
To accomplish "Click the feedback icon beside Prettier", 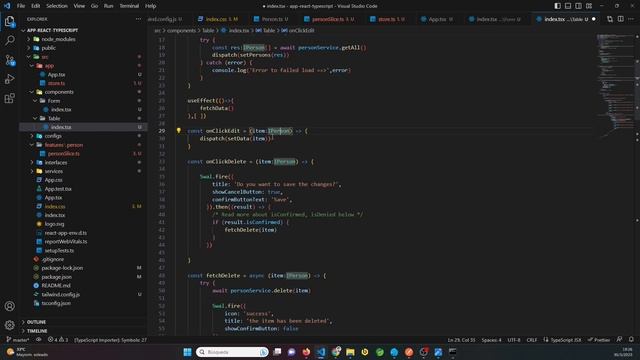I will click(x=620, y=340).
